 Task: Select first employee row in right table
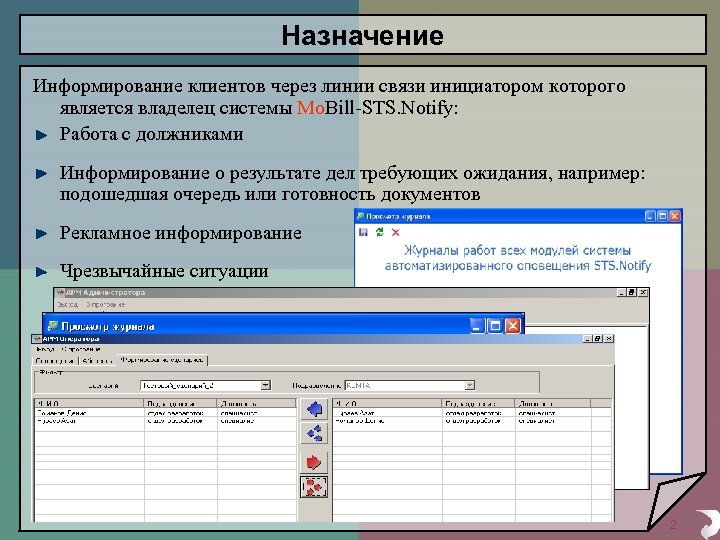472,413
